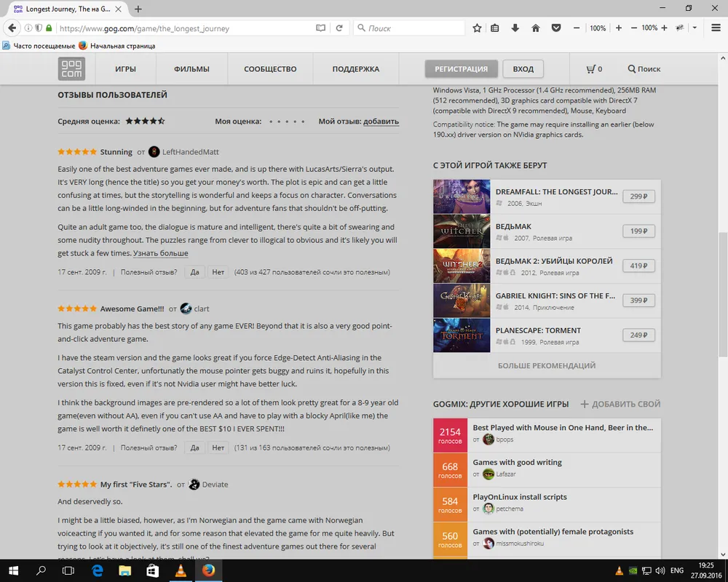Switch ENG keyboard language in tray

tap(677, 570)
